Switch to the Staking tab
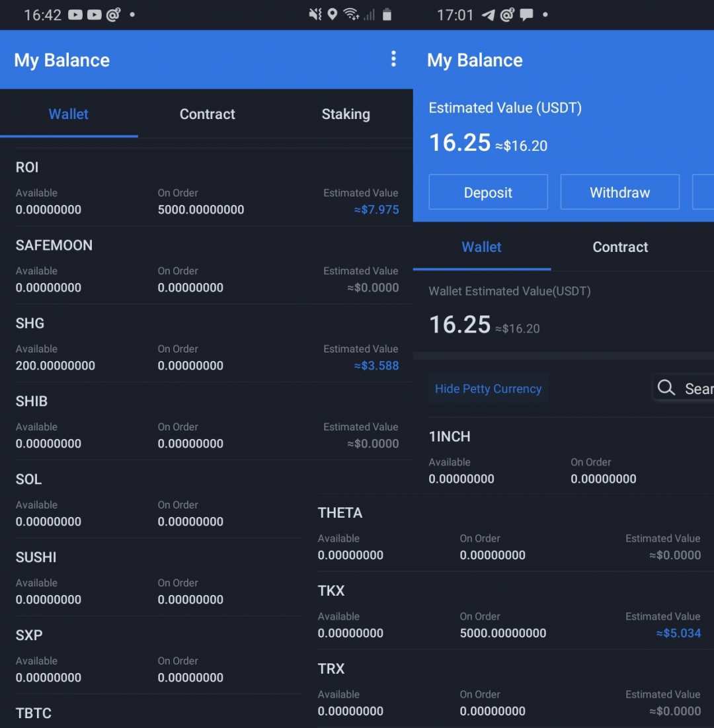Image resolution: width=714 pixels, height=728 pixels. 345,114
